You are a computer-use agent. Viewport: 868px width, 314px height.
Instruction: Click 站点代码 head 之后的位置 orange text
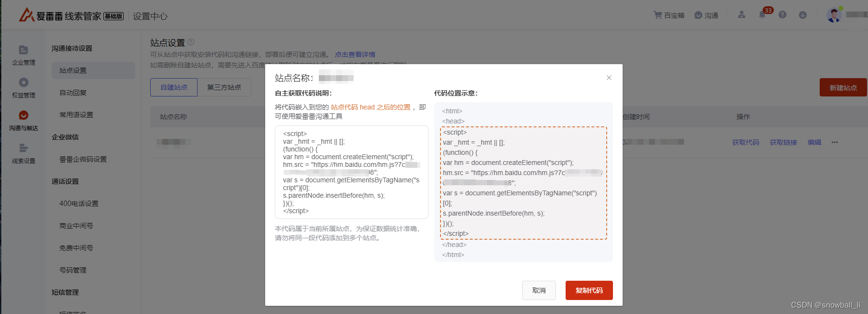370,107
